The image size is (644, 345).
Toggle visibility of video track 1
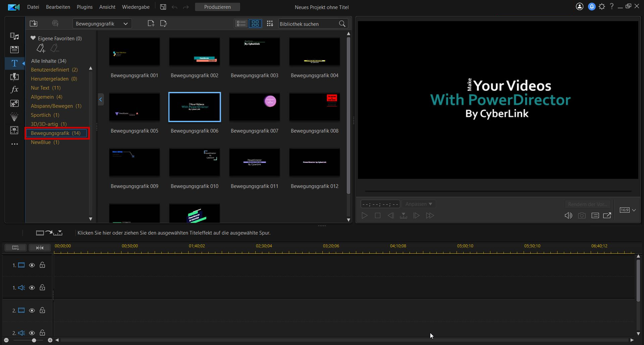32,265
